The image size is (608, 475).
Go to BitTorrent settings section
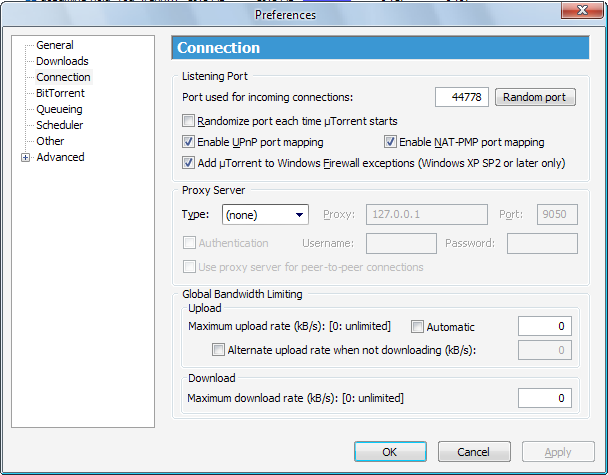coord(60,93)
